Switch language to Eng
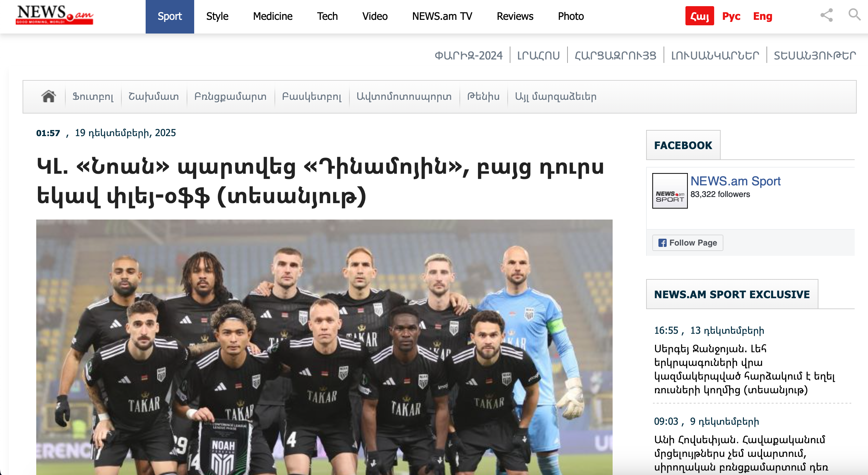 tap(763, 16)
